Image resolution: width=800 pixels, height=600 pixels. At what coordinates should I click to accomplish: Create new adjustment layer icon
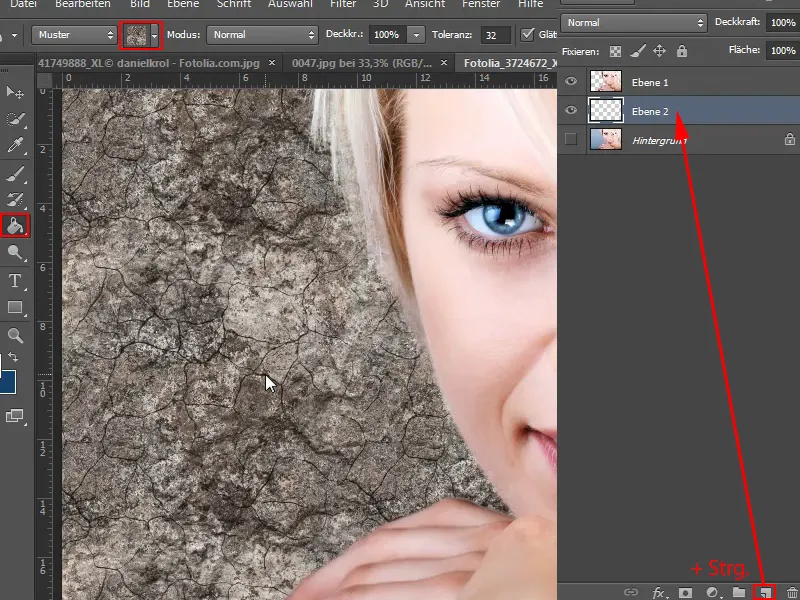(x=713, y=593)
